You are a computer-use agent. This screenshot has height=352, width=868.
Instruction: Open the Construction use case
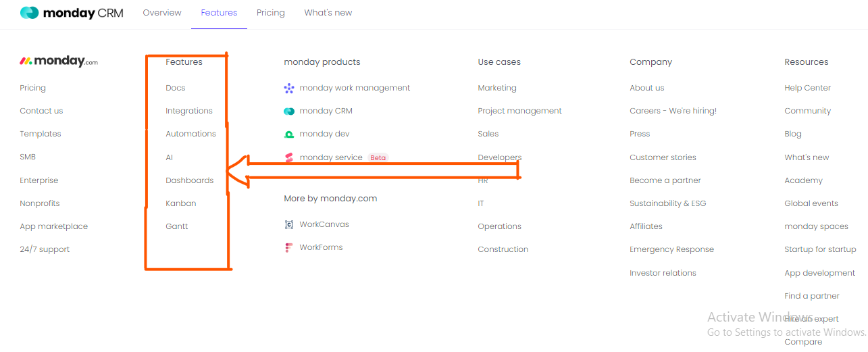pos(503,249)
